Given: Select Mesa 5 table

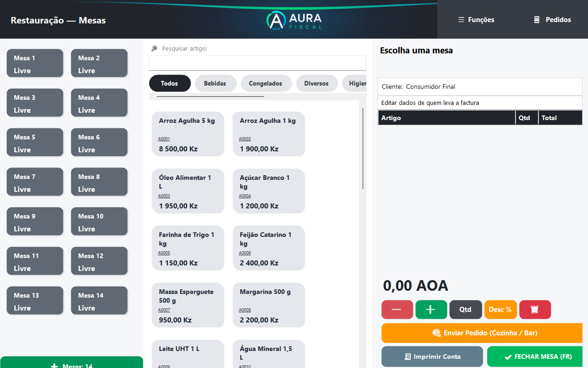Looking at the screenshot, I should (x=35, y=143).
